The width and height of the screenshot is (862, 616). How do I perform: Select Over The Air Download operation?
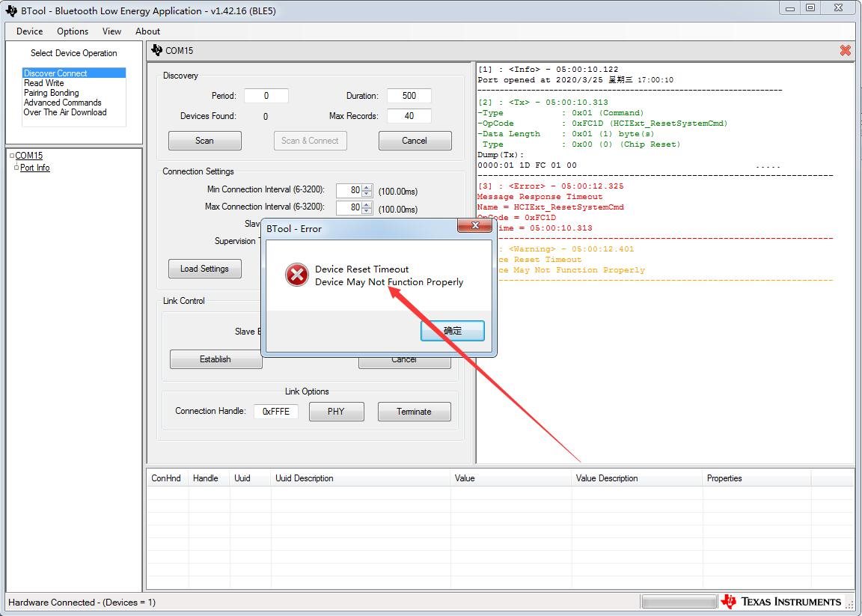(x=65, y=112)
